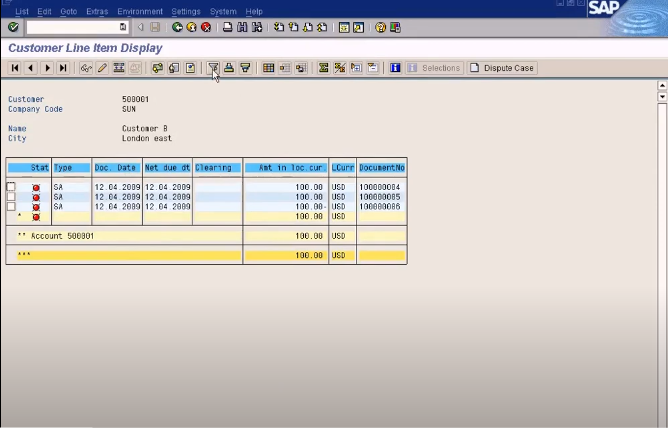Click the yellow Exit icon
668x428 pixels.
click(x=192, y=28)
